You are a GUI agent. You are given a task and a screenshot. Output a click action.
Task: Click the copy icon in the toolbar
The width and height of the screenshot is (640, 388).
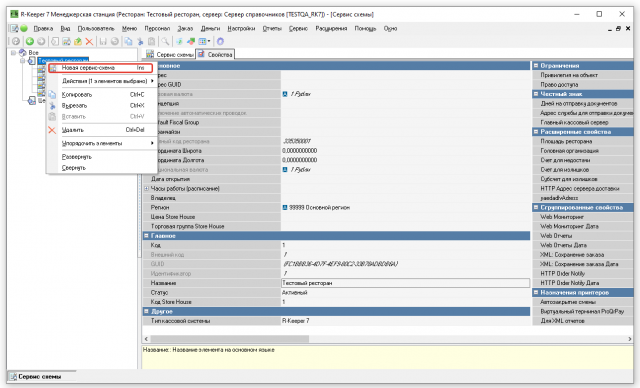[128, 41]
